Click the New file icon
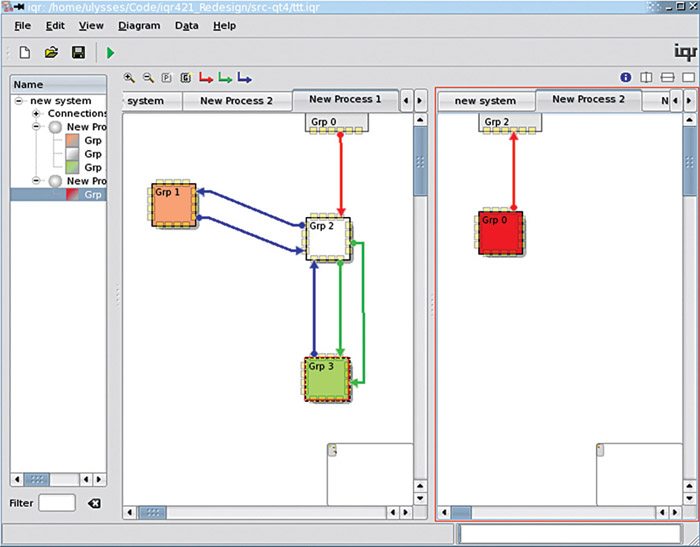Viewport: 700px width, 547px height. coord(24,52)
